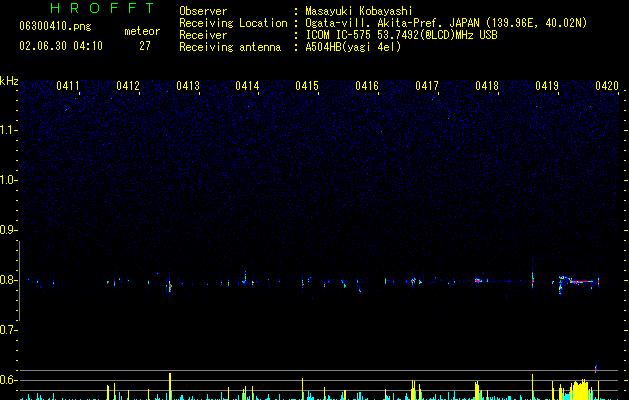Click the kHz axis unit label

(x=9, y=81)
